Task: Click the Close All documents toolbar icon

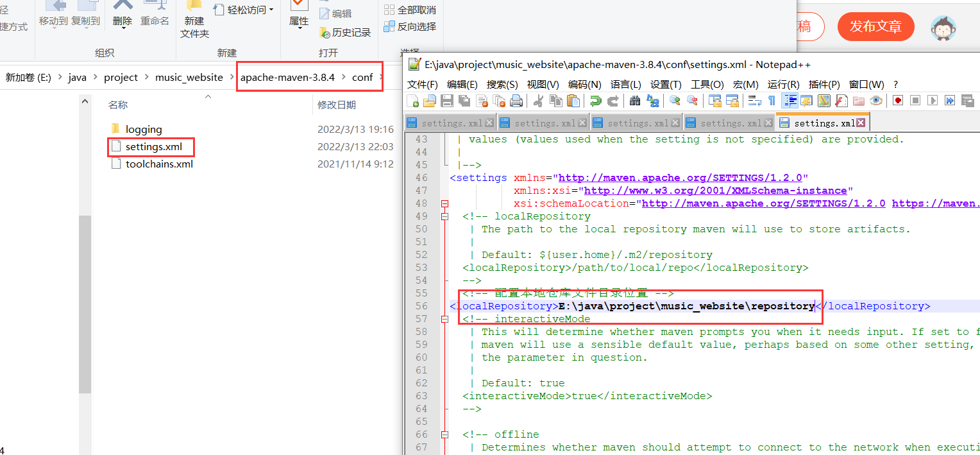Action: [499, 101]
